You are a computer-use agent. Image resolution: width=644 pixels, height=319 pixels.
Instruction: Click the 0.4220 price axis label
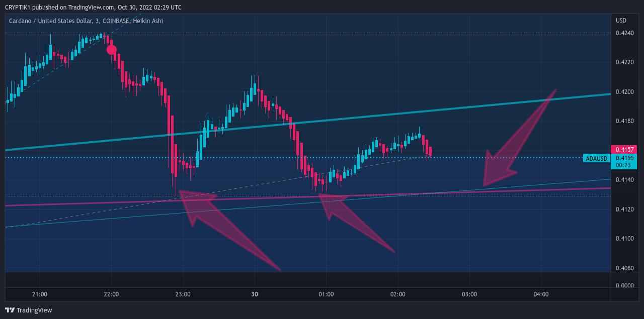click(x=624, y=63)
